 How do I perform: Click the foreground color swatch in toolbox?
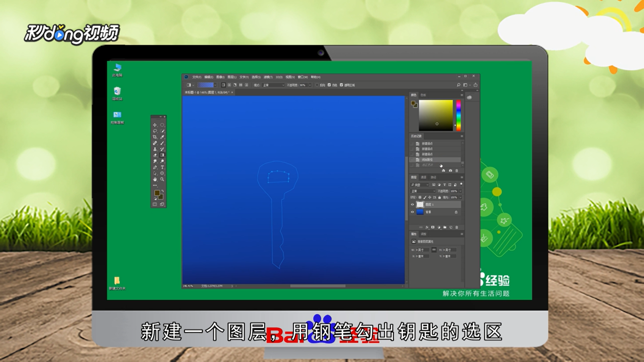157,193
